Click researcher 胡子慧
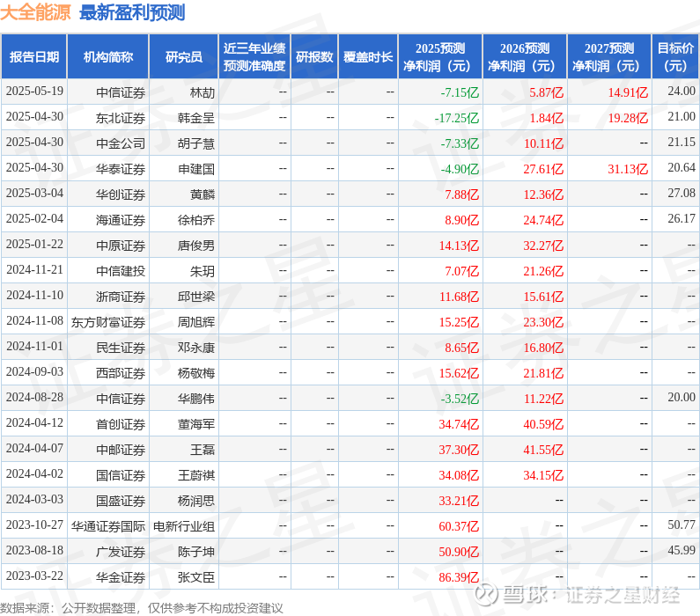 tap(196, 143)
